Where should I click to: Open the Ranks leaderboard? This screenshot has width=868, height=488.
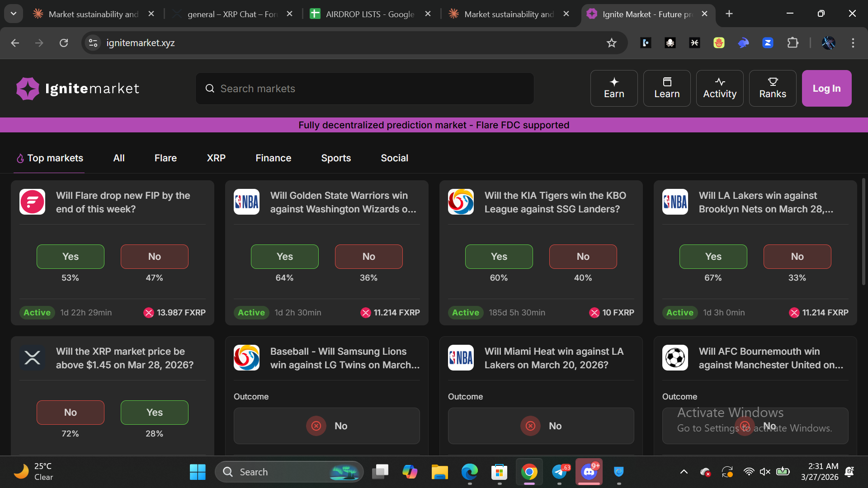pyautogui.click(x=773, y=88)
